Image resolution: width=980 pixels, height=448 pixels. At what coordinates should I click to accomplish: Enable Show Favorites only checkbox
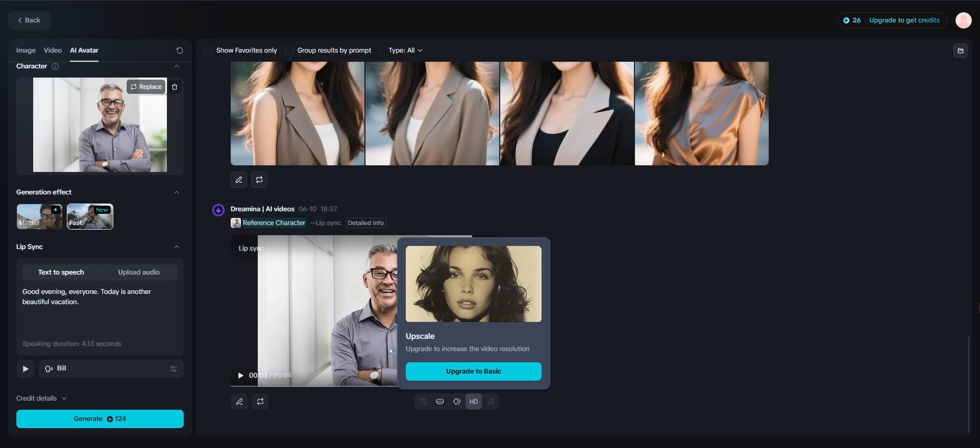point(208,51)
